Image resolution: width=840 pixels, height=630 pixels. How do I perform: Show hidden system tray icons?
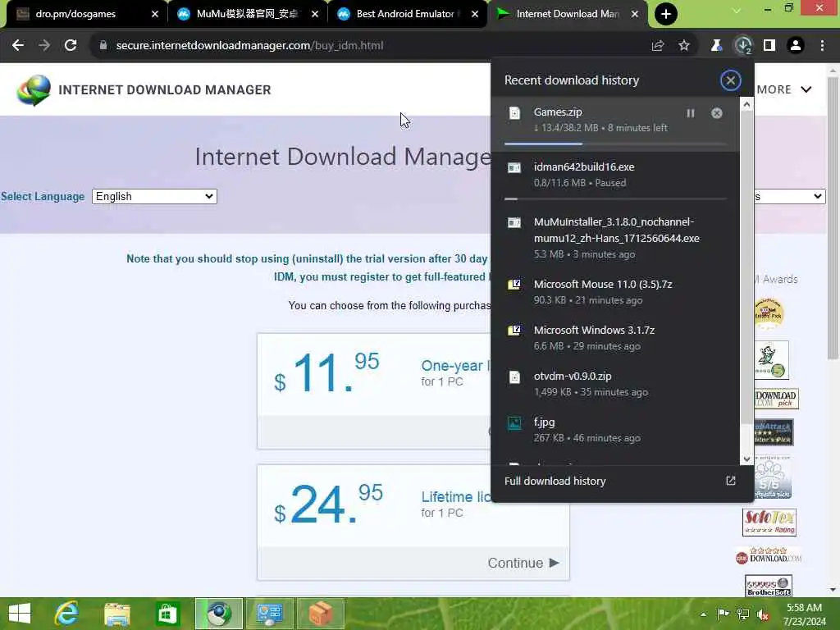pos(703,614)
